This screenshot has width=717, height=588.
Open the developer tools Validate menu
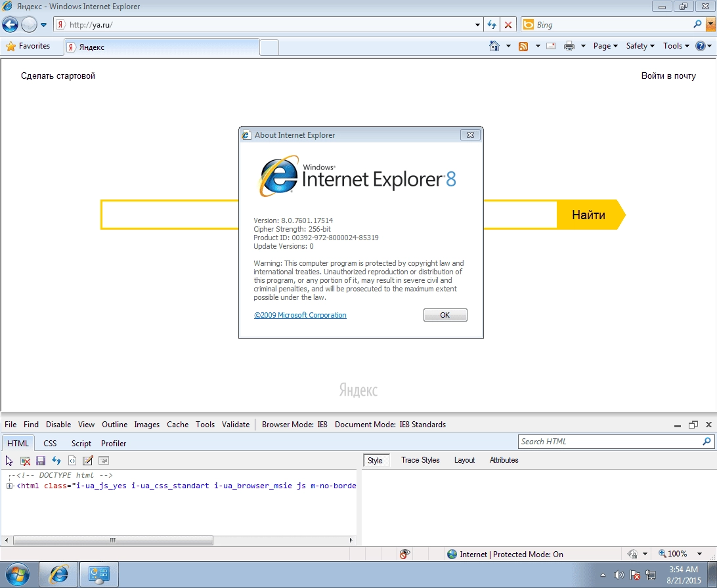[236, 425]
